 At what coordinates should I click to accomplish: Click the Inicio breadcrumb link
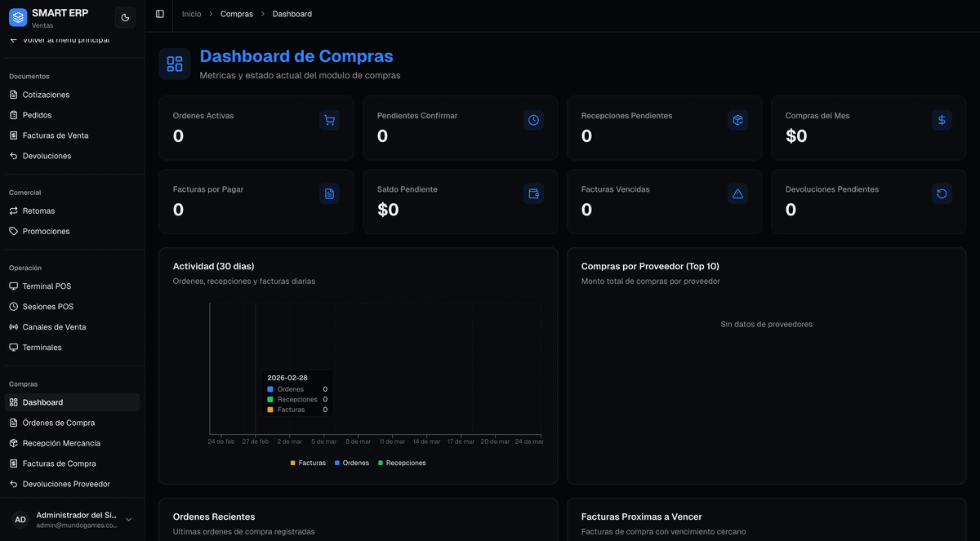pos(191,14)
